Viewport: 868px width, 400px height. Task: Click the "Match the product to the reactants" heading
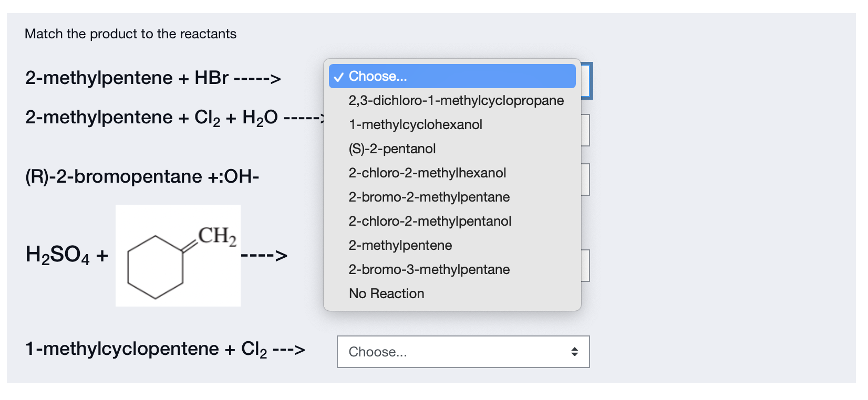click(130, 34)
